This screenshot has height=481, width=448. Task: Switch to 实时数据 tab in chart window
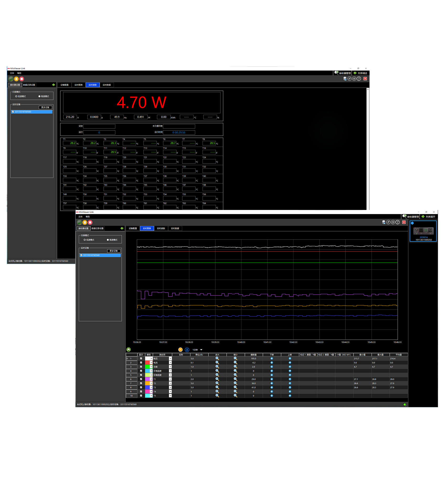(x=175, y=228)
